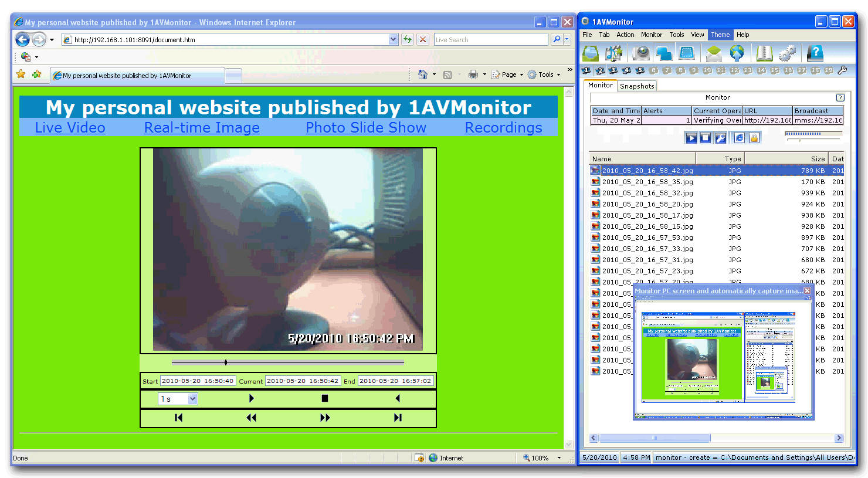The height and width of the screenshot is (478, 868).
Task: Go back in Internet Explorer
Action: [x=22, y=39]
